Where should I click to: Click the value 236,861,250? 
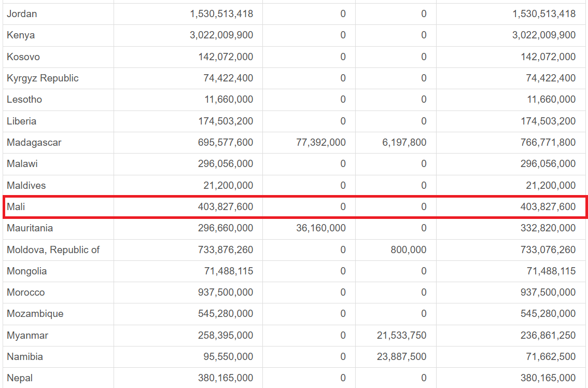[x=548, y=336]
